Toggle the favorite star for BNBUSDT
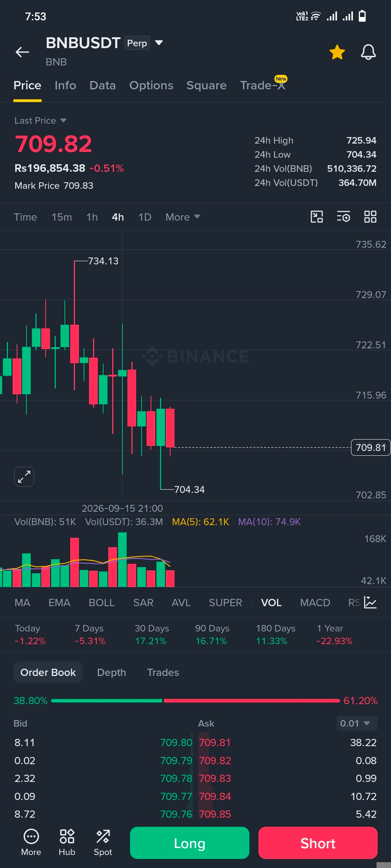The width and height of the screenshot is (391, 868). 337,52
